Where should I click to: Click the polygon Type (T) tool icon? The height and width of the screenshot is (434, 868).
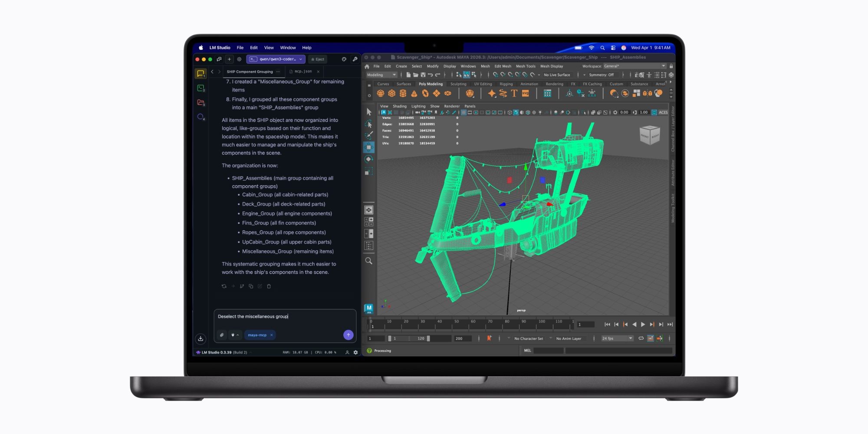[514, 93]
